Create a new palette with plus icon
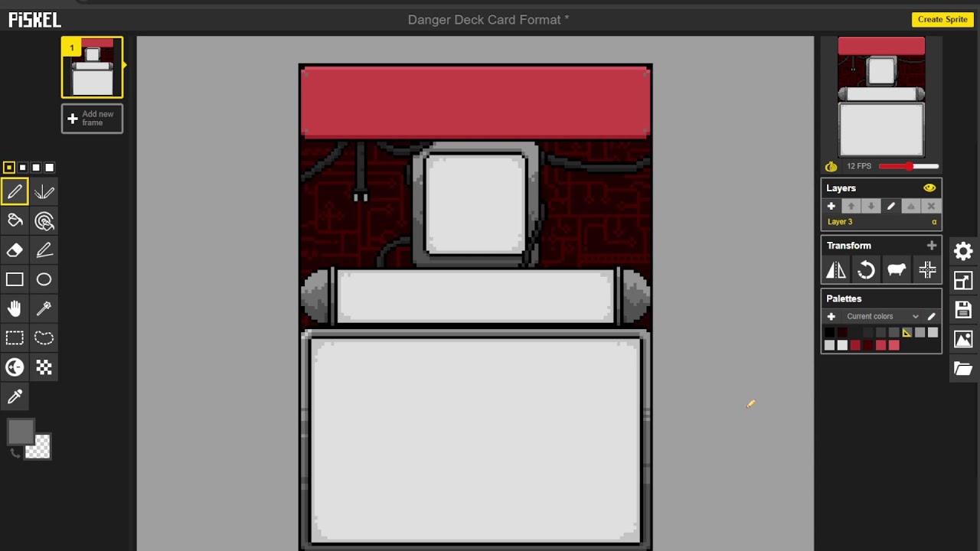This screenshot has height=551, width=980. pos(831,316)
